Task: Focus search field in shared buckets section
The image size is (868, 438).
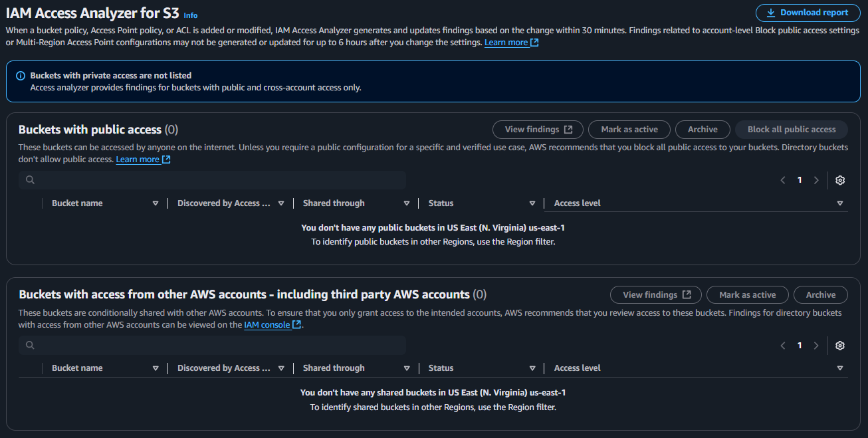Action: point(212,345)
